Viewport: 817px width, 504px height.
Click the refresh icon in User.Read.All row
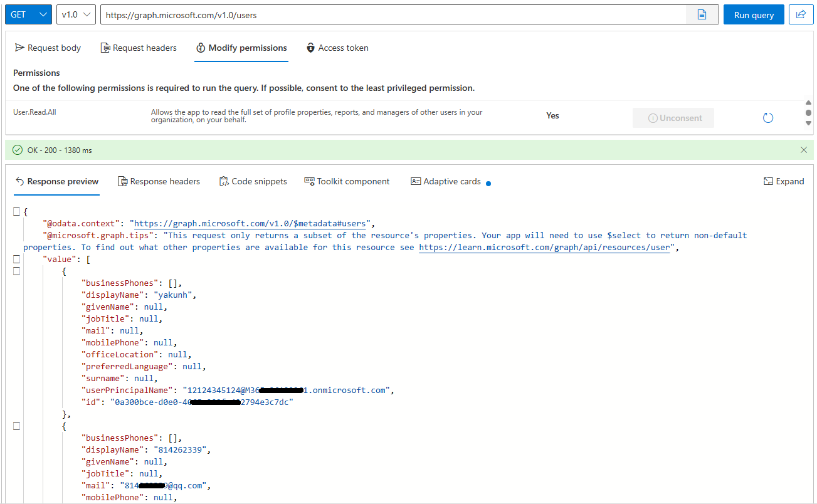pos(768,118)
